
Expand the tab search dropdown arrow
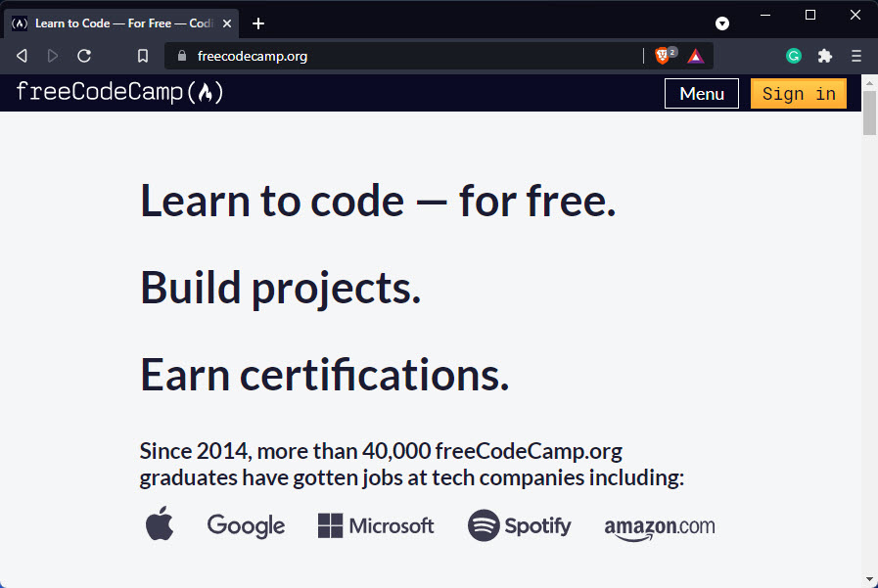click(722, 23)
